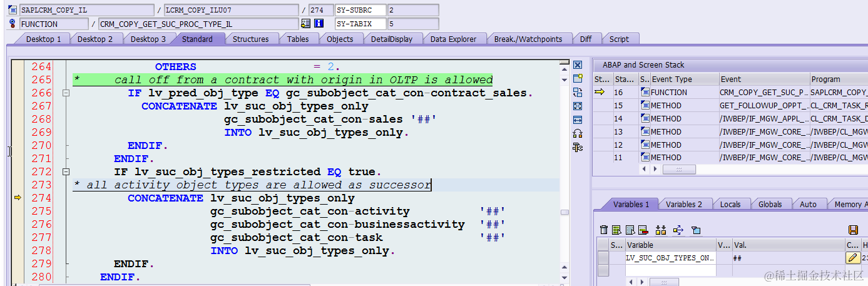Click the variables list scroll-right arrow
868x286 pixels.
coord(643,282)
